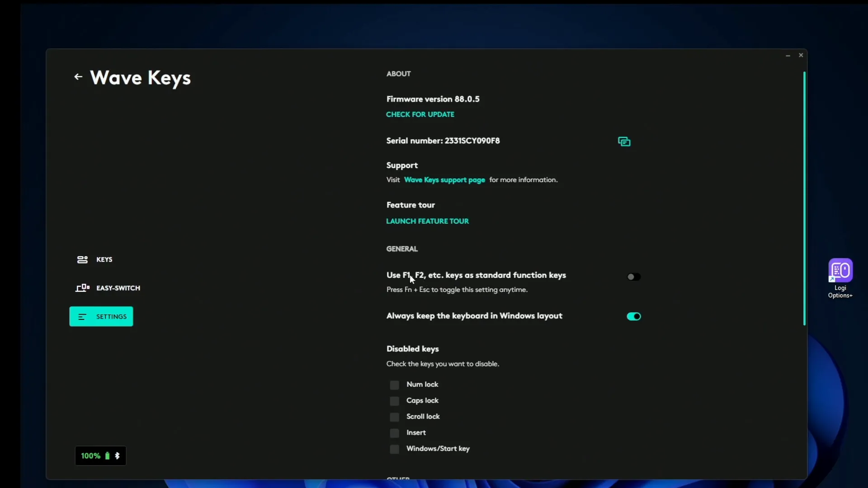Screen dimensions: 868x488
Task: Minimize the Logi Options+ window
Action: pyautogui.click(x=788, y=55)
